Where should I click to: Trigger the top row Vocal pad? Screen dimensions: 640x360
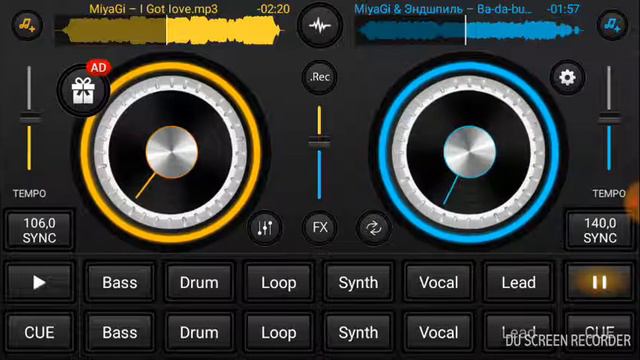point(438,282)
